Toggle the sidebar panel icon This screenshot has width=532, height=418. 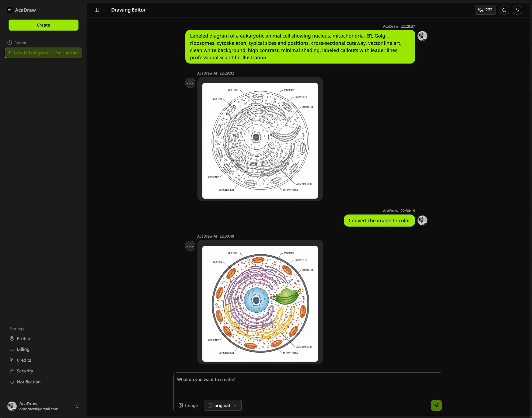point(97,10)
